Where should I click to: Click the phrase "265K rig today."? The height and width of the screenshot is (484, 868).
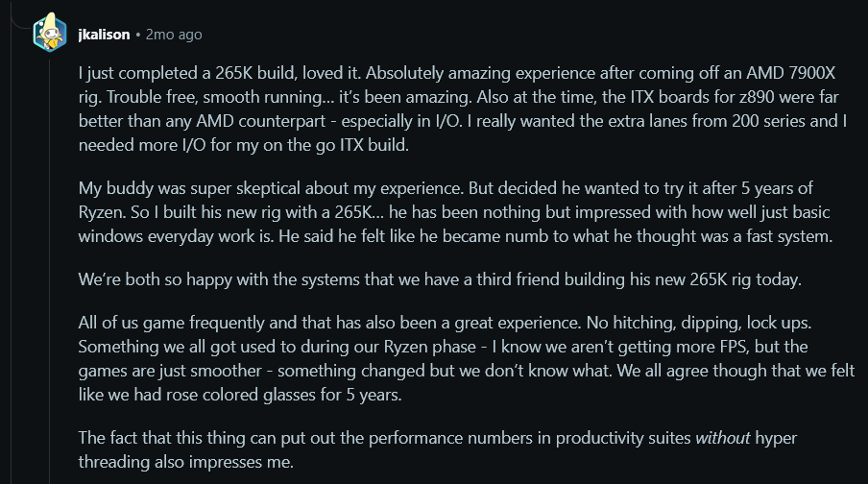click(x=746, y=279)
